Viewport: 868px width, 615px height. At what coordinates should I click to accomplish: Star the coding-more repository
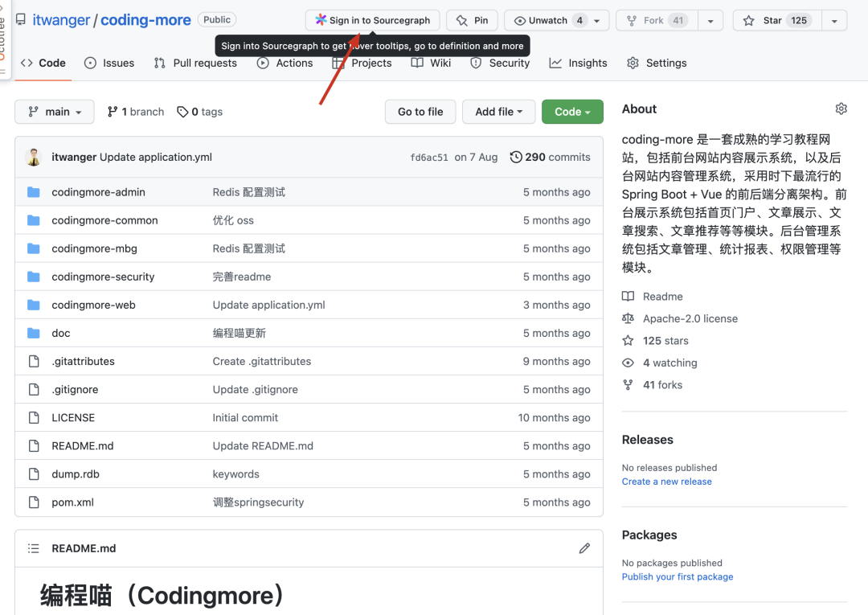pos(777,20)
